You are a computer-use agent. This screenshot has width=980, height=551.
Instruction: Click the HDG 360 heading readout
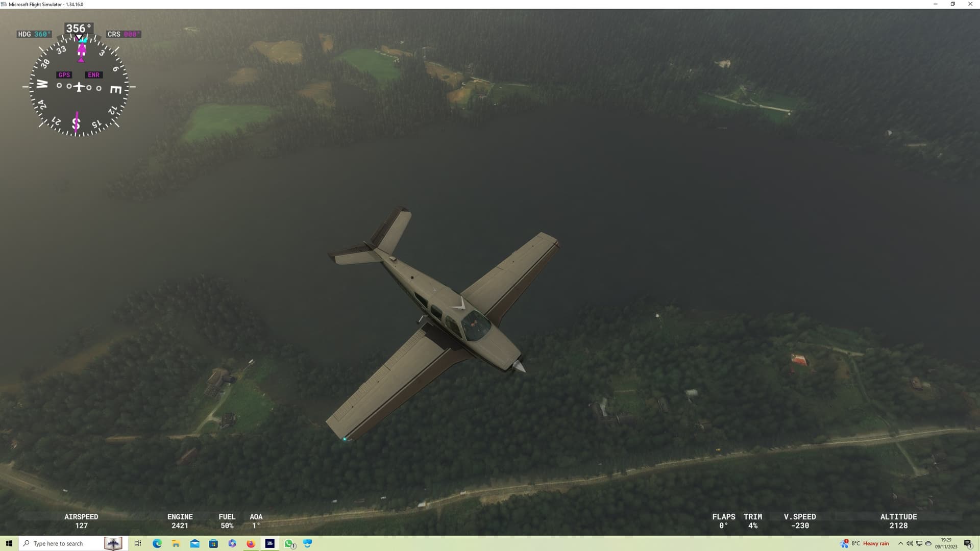tap(34, 34)
